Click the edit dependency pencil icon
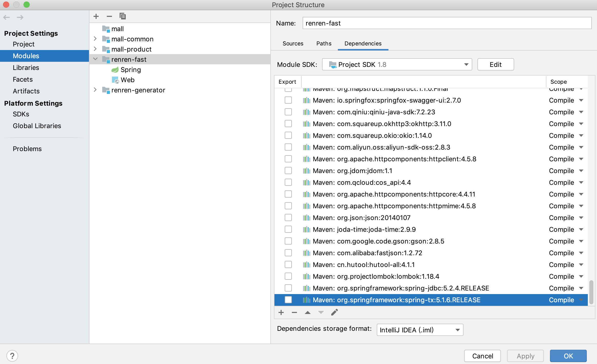Image resolution: width=597 pixels, height=364 pixels. [x=334, y=312]
